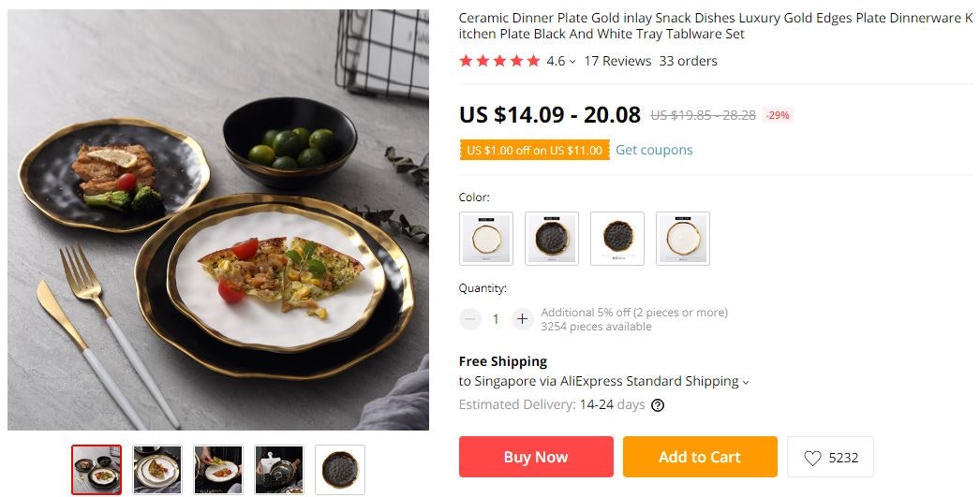Increase quantity with the plus button
The height and width of the screenshot is (497, 980).
click(x=523, y=319)
